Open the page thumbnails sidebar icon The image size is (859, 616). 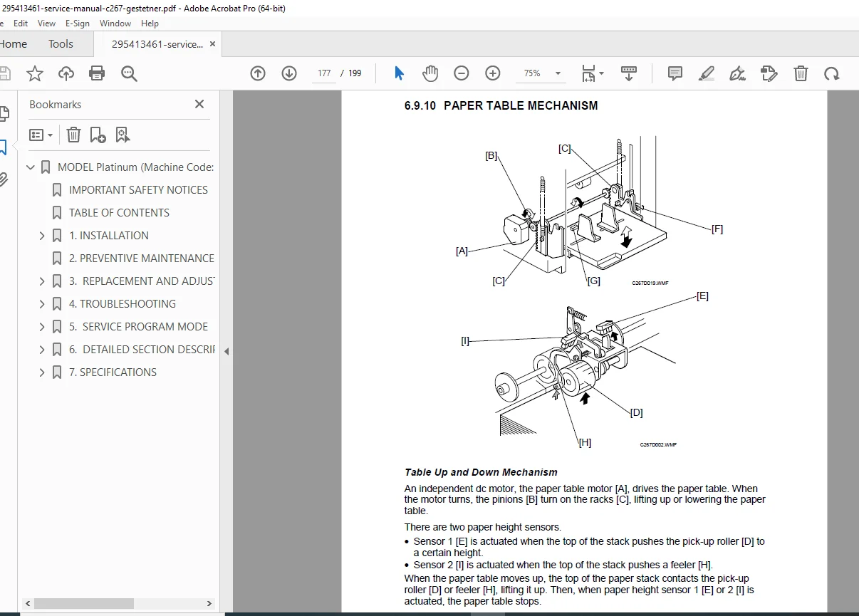tap(4, 113)
